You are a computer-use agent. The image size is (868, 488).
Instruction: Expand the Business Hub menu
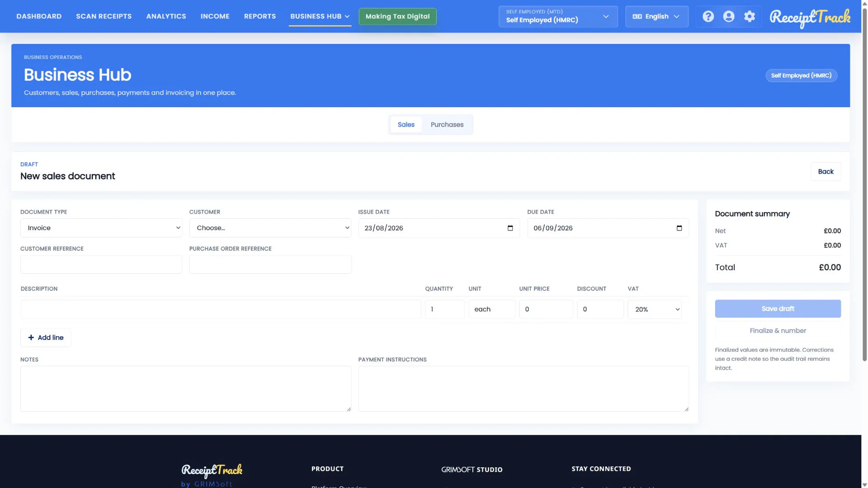pos(320,16)
